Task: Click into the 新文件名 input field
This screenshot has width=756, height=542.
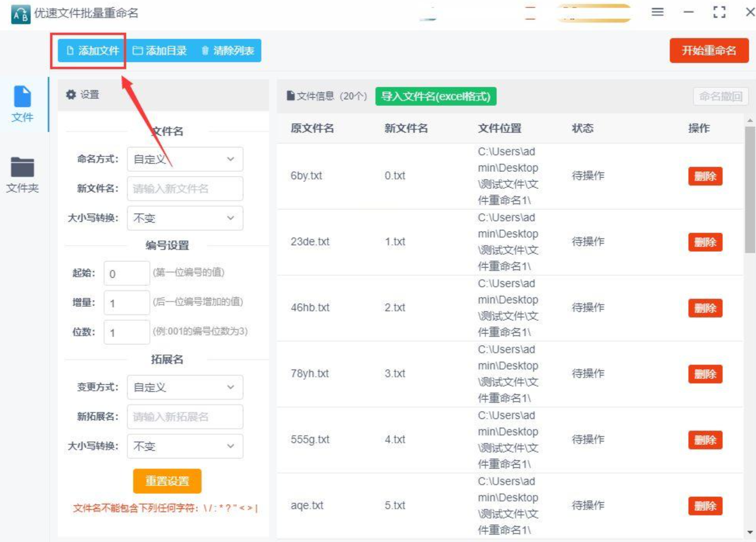Action: (185, 189)
